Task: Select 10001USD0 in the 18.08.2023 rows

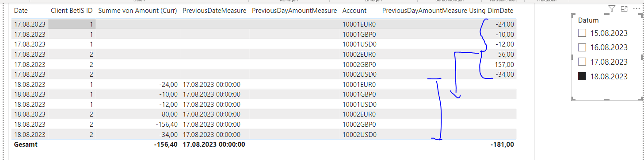Action: click(x=359, y=105)
